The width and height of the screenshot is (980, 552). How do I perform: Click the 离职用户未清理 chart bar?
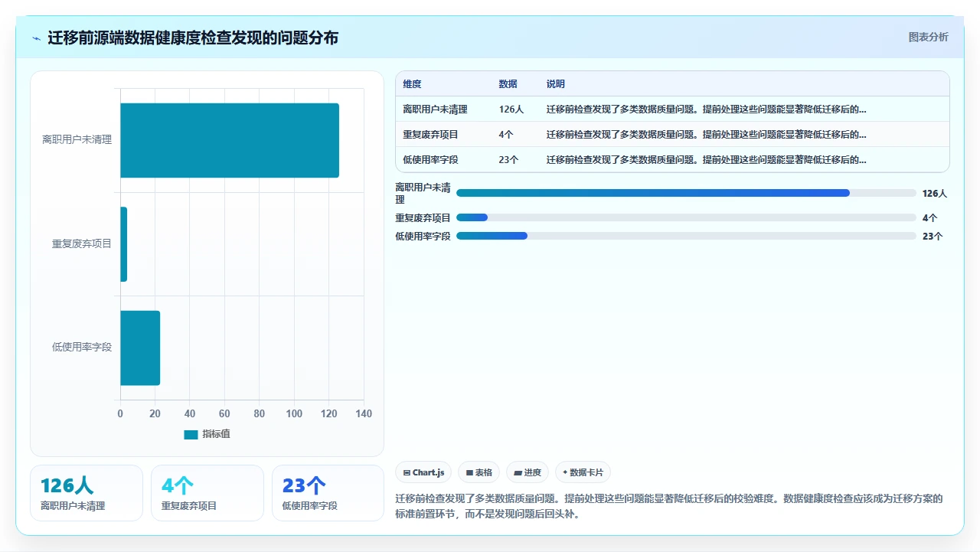pyautogui.click(x=230, y=140)
